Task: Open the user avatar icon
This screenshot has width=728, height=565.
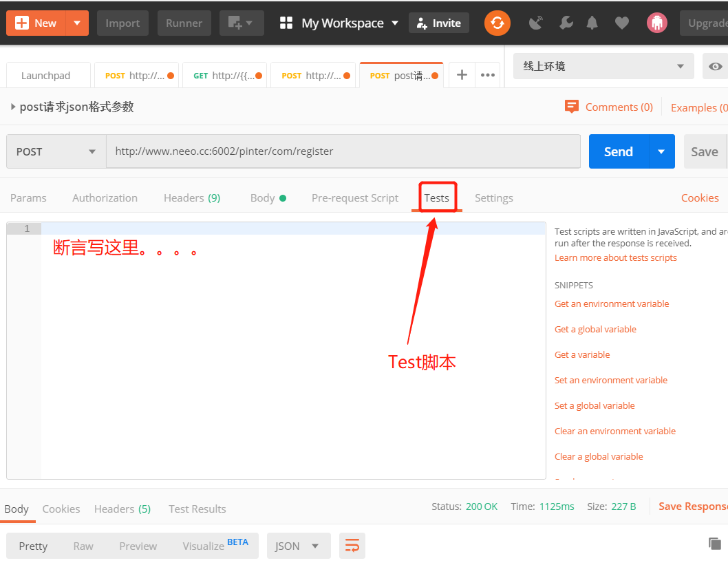Action: point(657,23)
